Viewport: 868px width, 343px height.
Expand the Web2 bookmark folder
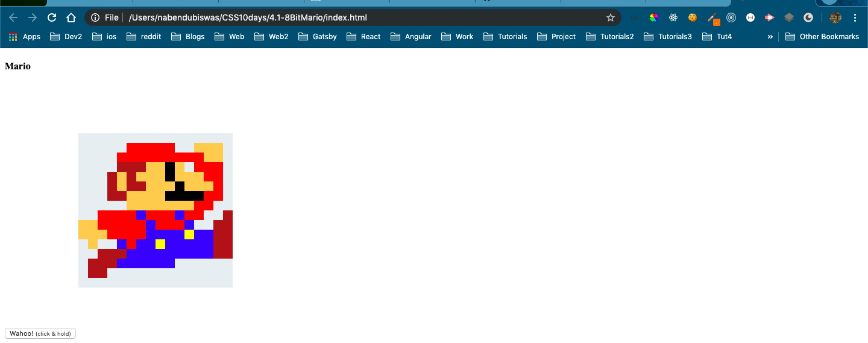pos(271,37)
